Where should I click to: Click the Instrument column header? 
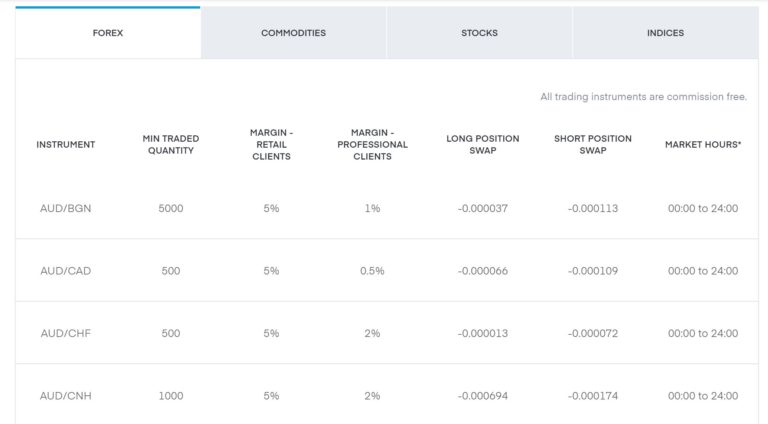click(66, 144)
